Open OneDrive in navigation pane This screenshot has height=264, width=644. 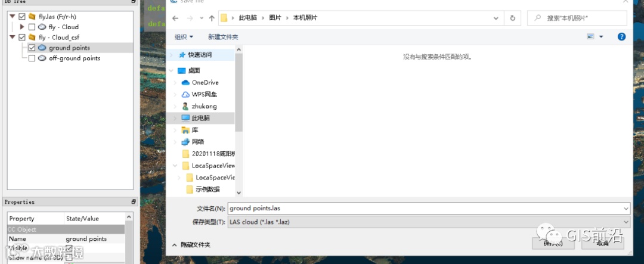pyautogui.click(x=205, y=82)
